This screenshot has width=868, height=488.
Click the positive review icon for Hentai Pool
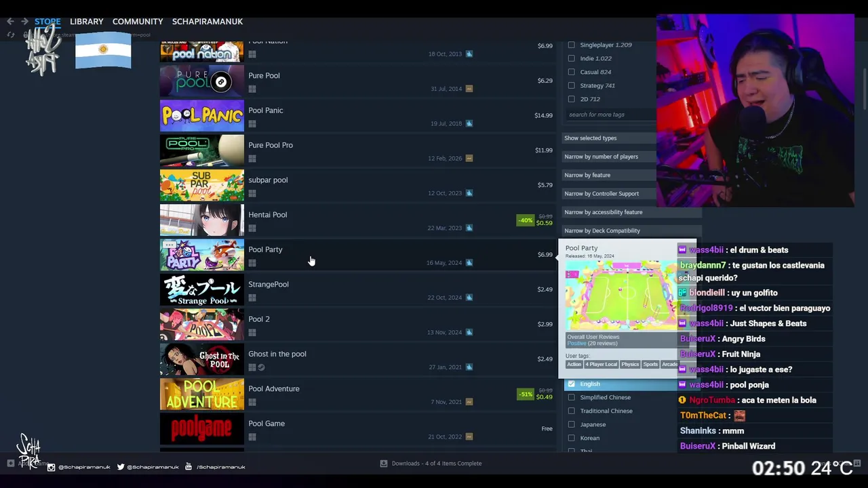[x=469, y=228]
